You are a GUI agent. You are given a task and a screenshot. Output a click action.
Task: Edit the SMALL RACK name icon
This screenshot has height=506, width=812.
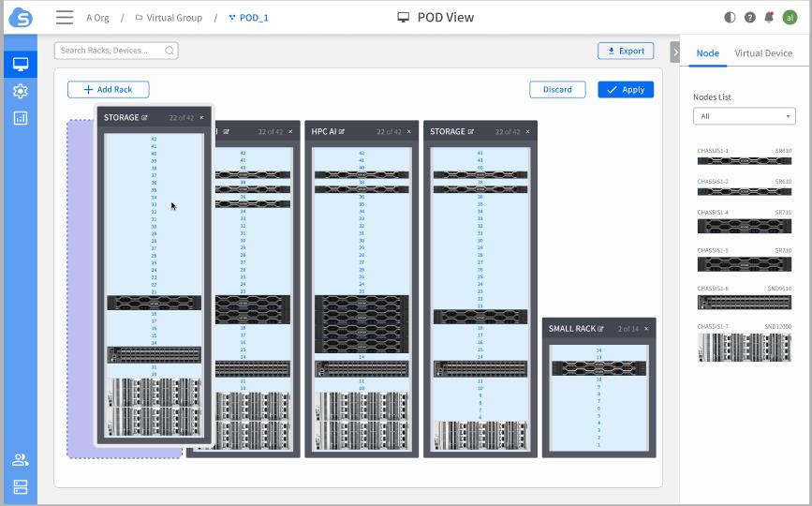601,329
